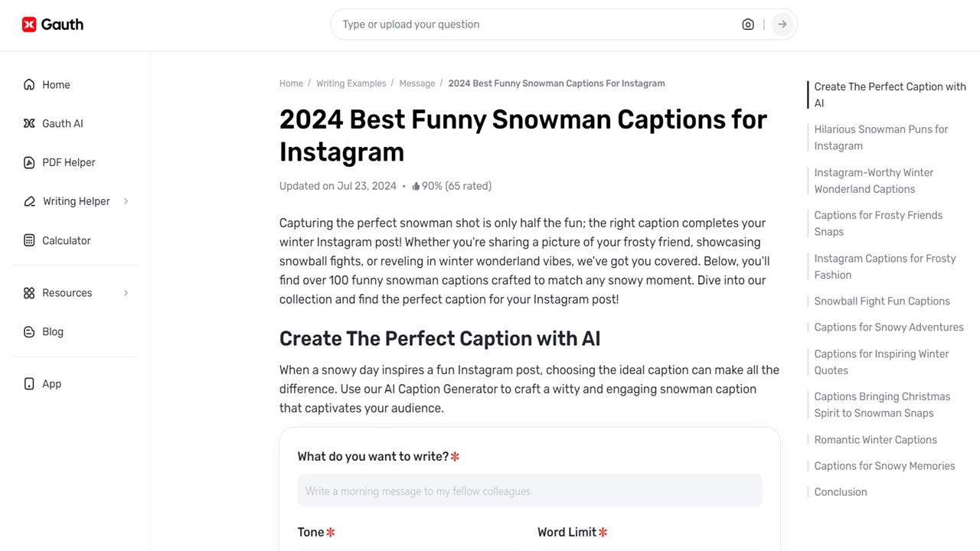Image resolution: width=980 pixels, height=551 pixels.
Task: Open the Blog icon in the sidebar
Action: click(x=28, y=331)
